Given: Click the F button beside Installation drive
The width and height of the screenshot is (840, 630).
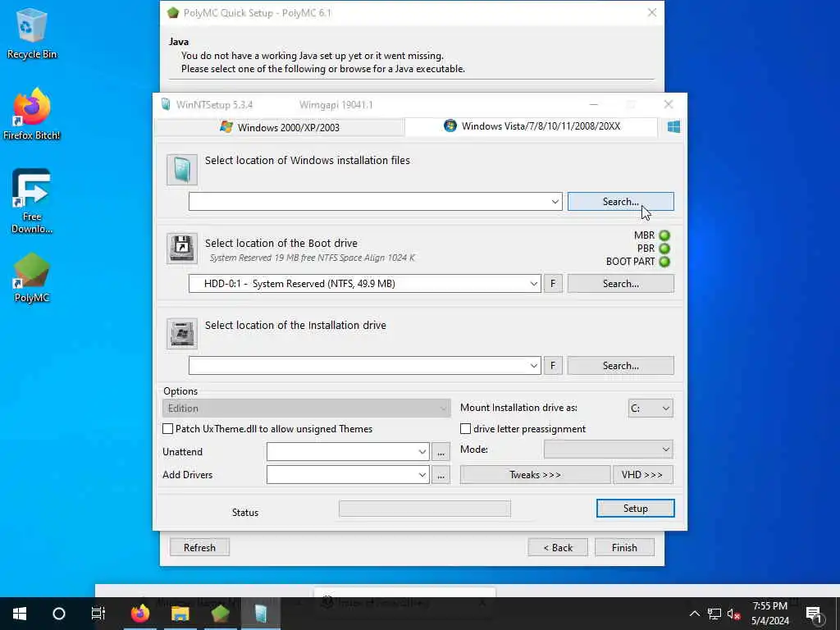Looking at the screenshot, I should 553,366.
